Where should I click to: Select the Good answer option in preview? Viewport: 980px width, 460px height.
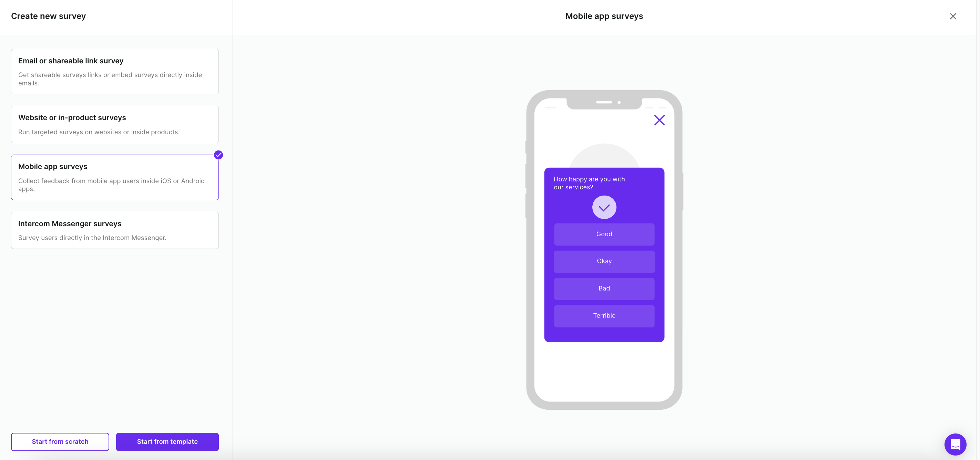coord(604,234)
